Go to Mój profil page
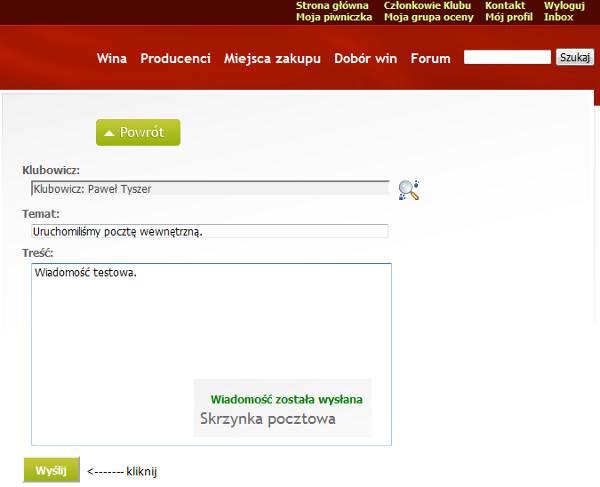Screen dimensions: 600x487 click(x=509, y=17)
